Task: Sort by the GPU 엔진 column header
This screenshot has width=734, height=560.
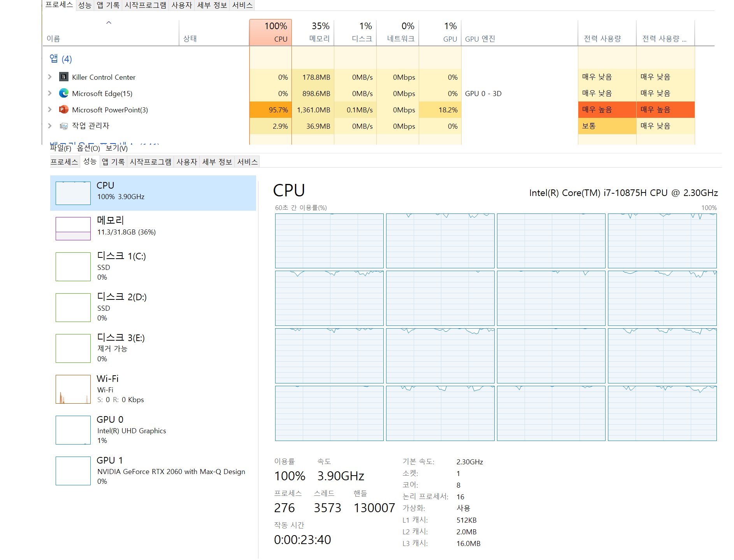Action: 520,33
